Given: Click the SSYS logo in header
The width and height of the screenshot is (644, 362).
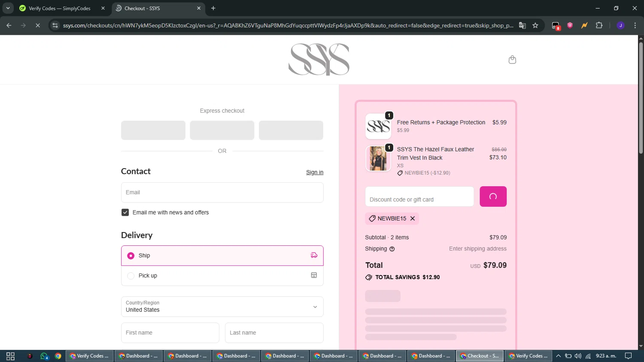Looking at the screenshot, I should coord(319,59).
